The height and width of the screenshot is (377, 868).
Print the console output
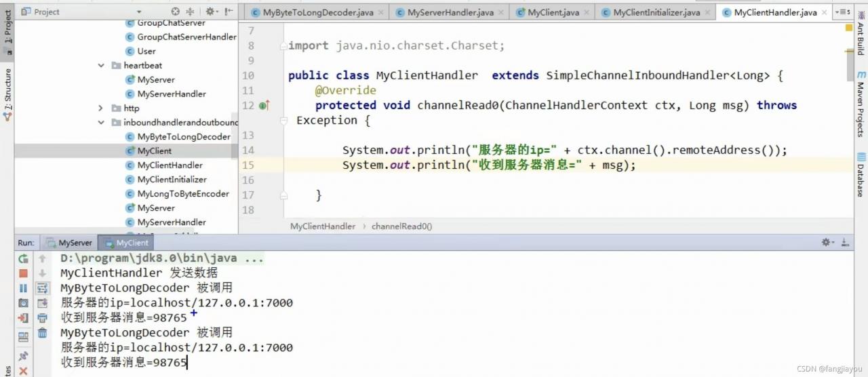(x=42, y=318)
